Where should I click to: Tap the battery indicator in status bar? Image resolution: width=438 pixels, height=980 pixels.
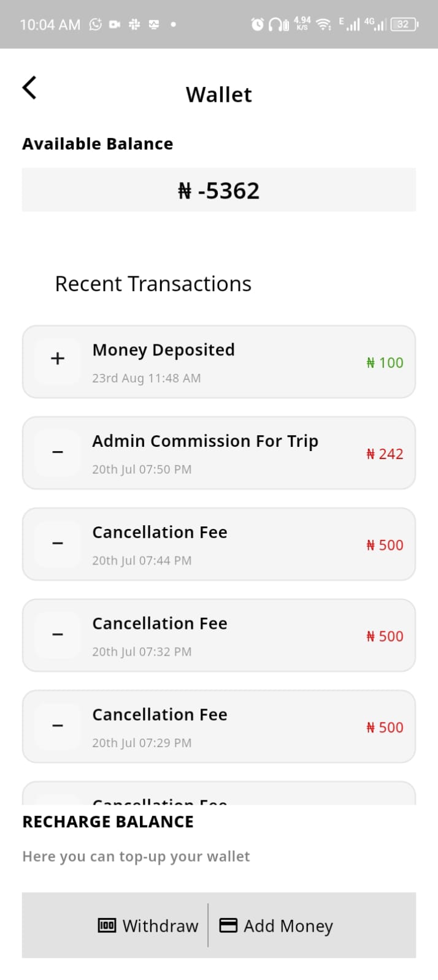(x=404, y=25)
